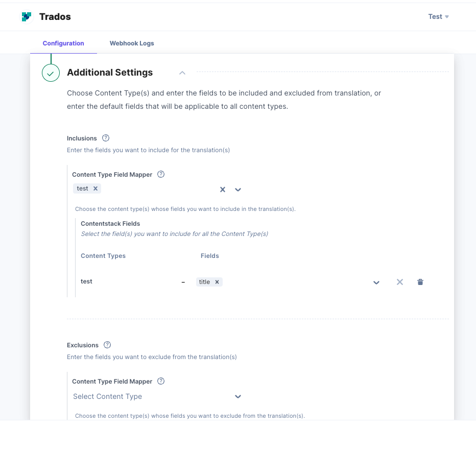The image size is (476, 451).
Task: Expand the fields dropdown for test
Action: click(x=376, y=282)
